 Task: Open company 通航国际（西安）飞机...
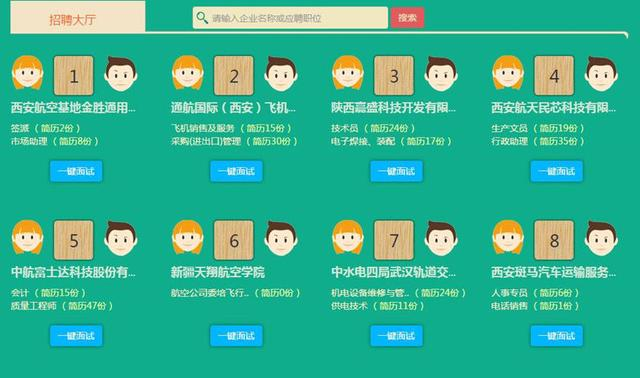pyautogui.click(x=233, y=108)
